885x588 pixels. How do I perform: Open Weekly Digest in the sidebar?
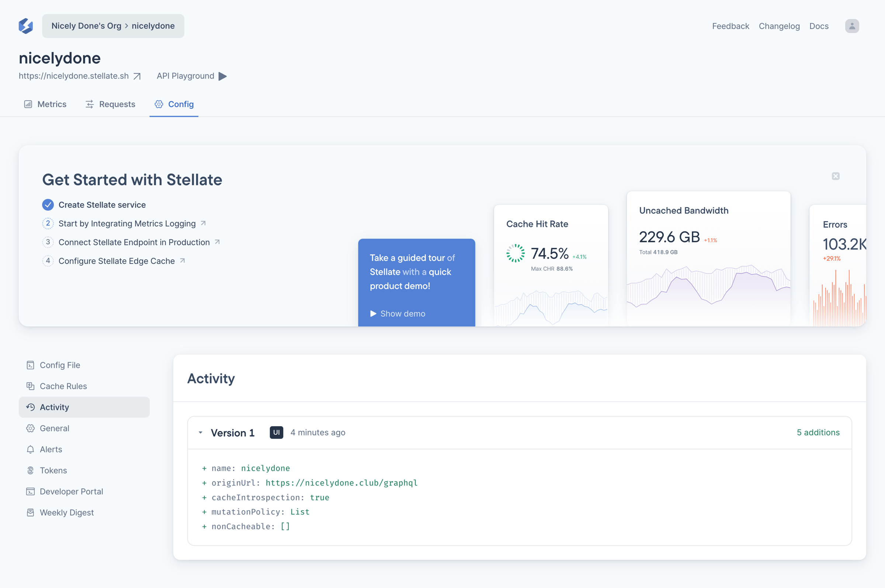pyautogui.click(x=84, y=512)
